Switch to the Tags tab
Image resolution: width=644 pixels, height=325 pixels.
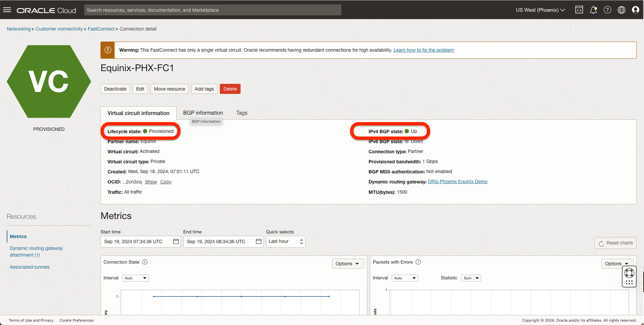[x=242, y=113]
